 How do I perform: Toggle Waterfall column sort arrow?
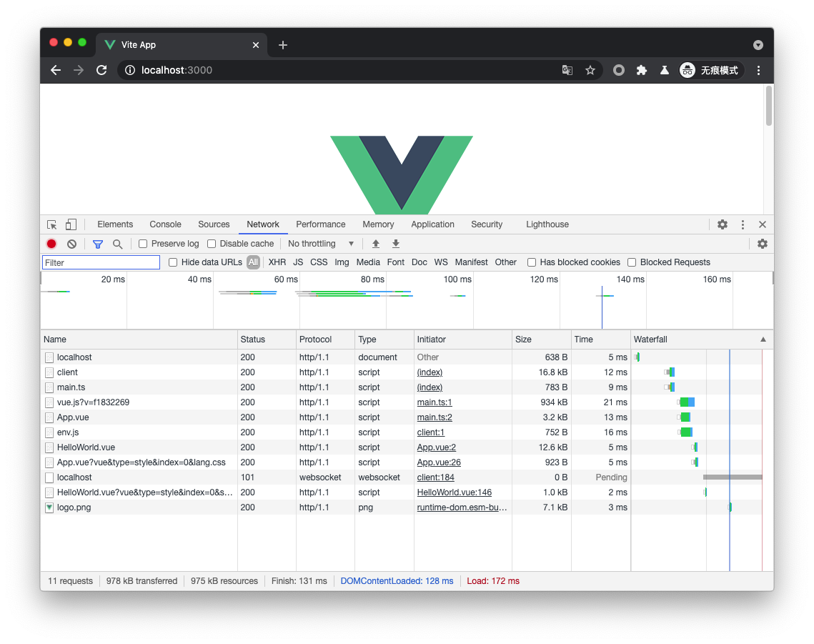tap(763, 339)
